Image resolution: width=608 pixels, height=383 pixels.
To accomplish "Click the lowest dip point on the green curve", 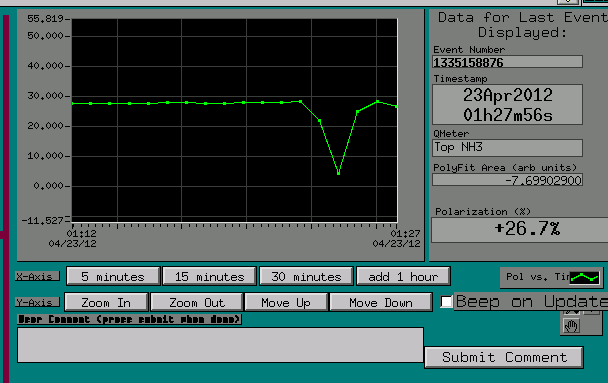I will (x=339, y=173).
